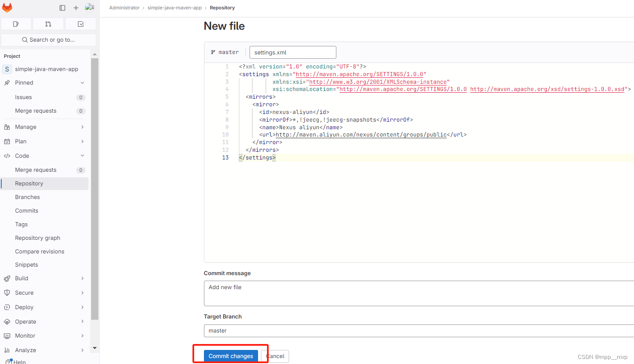The image size is (634, 364).
Task: Click the Target Branch field
Action: [419, 331]
